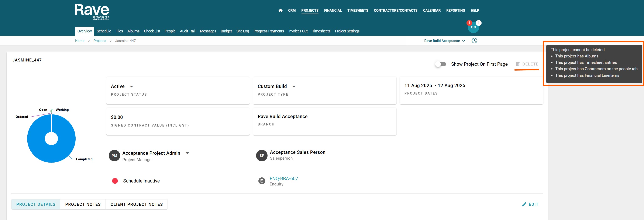644x220 pixels.
Task: Open the Acceptance Project Admin dropdown arrow
Action: click(x=187, y=153)
